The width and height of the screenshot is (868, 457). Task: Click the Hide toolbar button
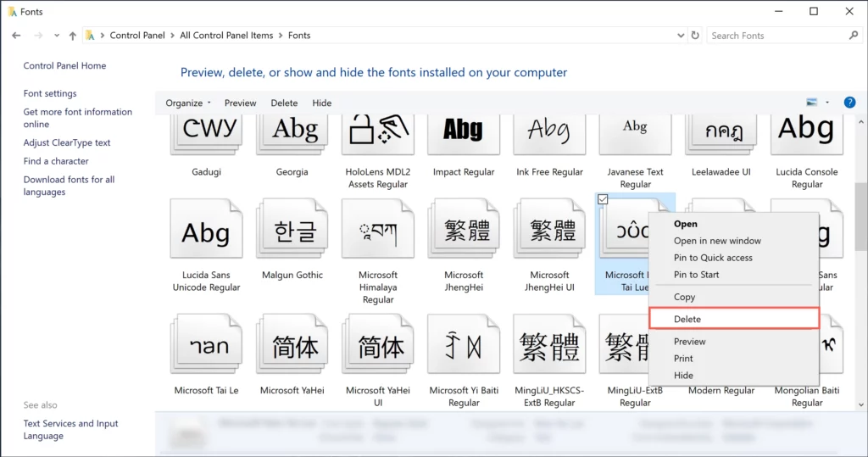click(x=321, y=103)
